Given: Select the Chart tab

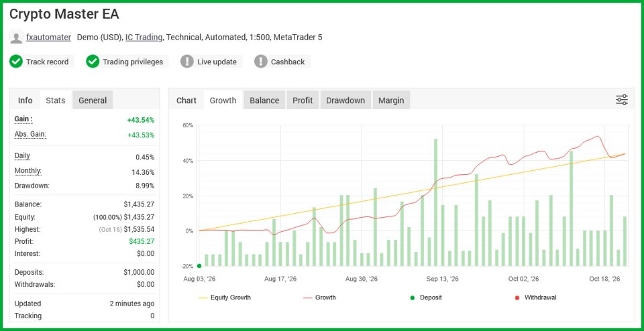Looking at the screenshot, I should 186,100.
